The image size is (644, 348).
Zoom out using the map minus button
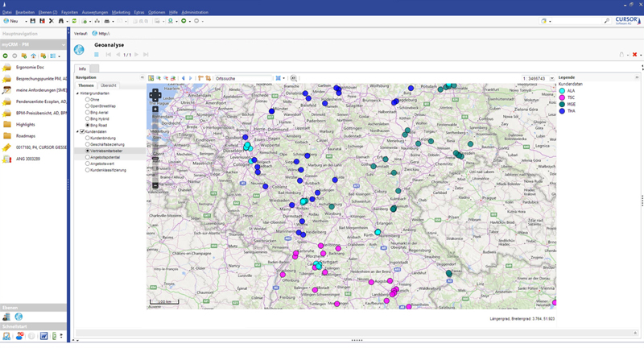tap(155, 185)
